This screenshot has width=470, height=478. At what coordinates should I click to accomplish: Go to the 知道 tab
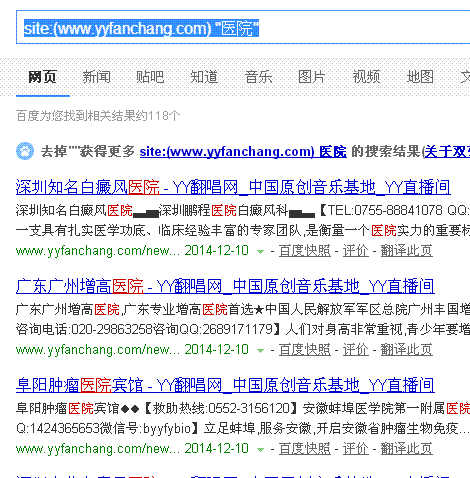[x=204, y=77]
